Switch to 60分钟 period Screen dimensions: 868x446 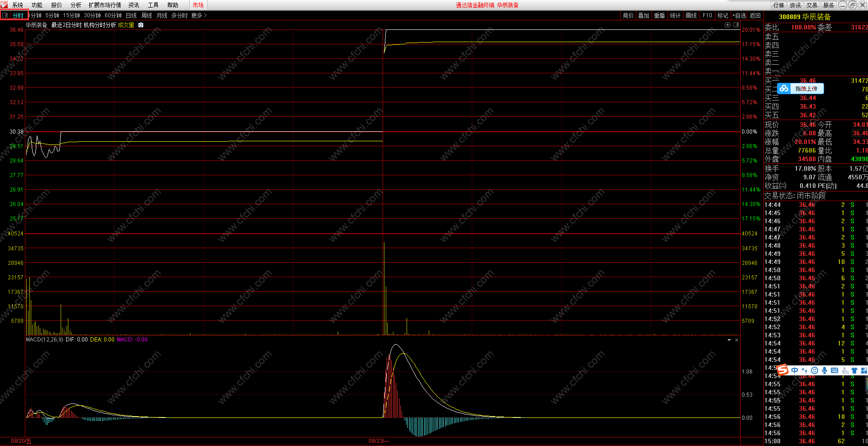point(113,15)
